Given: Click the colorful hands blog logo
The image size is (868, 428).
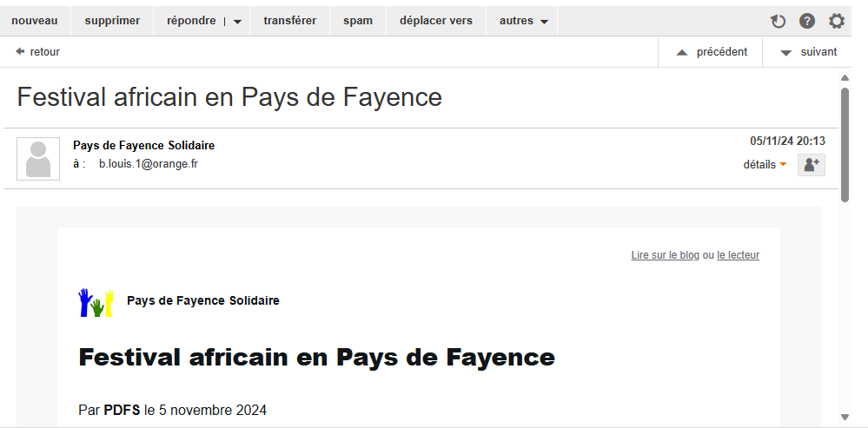Looking at the screenshot, I should (96, 302).
